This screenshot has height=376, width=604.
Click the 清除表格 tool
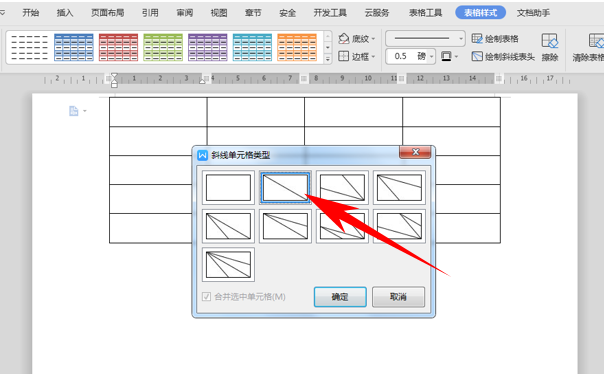[x=589, y=47]
